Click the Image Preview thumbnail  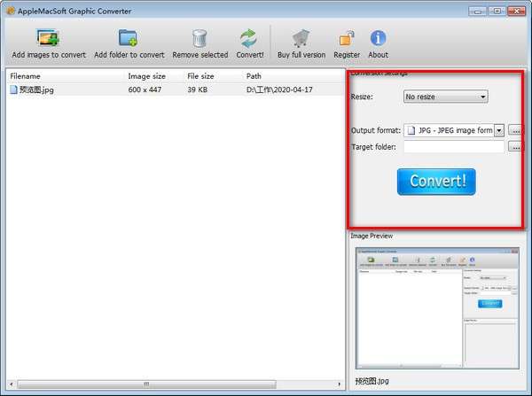435,307
